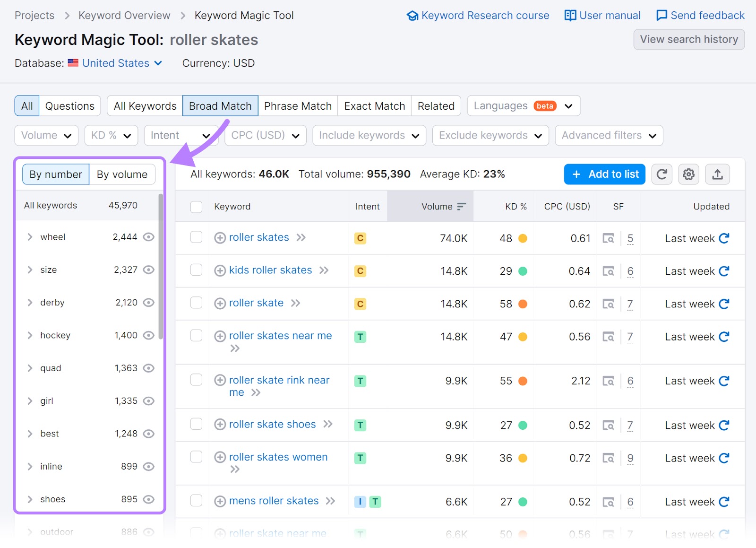Check the roller skates near me checkbox
This screenshot has height=548, width=756.
coord(196,336)
